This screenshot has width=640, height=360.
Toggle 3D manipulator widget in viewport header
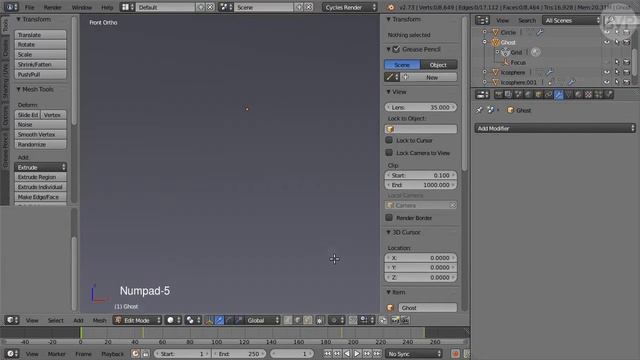(x=209, y=320)
